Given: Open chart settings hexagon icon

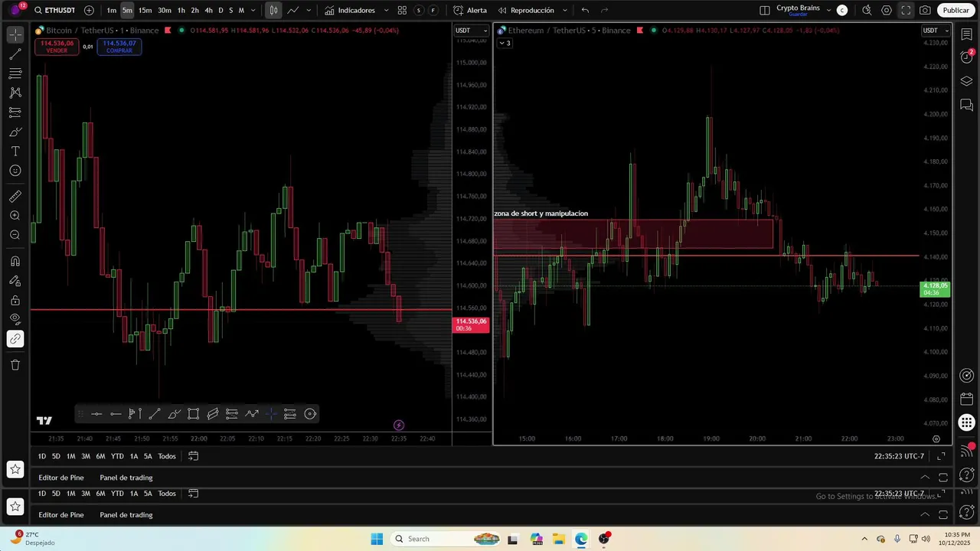Looking at the screenshot, I should click(887, 10).
